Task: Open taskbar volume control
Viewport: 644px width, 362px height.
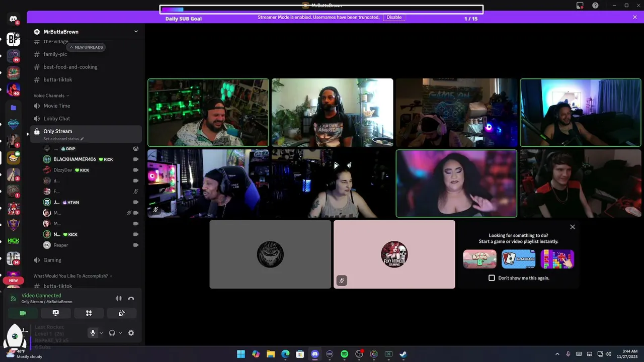Action: point(608,354)
